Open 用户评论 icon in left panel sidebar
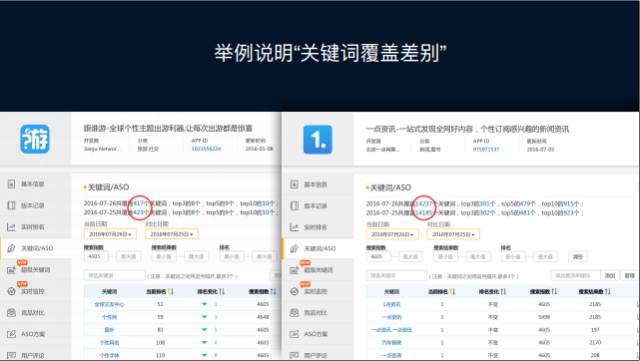Image resolution: width=640 pixels, height=361 pixels. (11, 355)
